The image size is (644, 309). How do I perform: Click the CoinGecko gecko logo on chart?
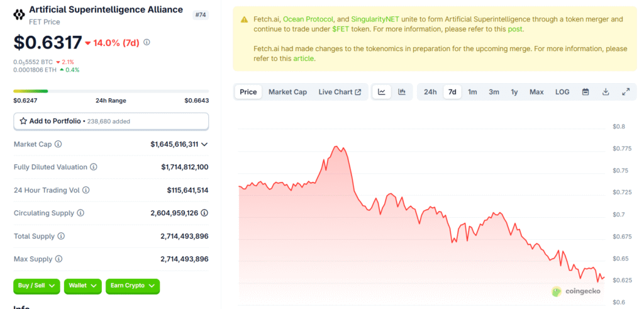pyautogui.click(x=557, y=291)
